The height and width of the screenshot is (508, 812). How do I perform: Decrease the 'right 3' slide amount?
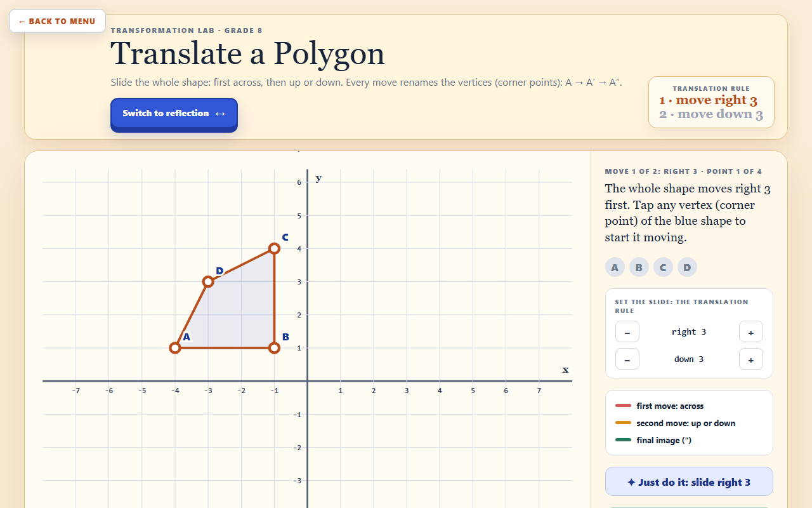[627, 332]
